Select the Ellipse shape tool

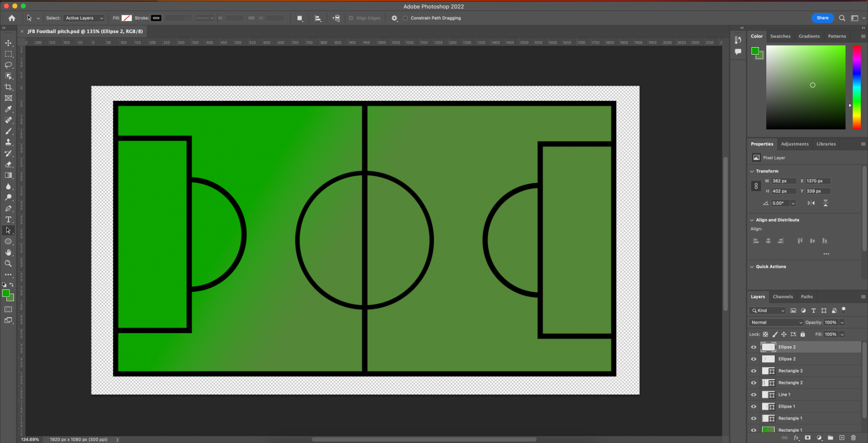pyautogui.click(x=8, y=242)
